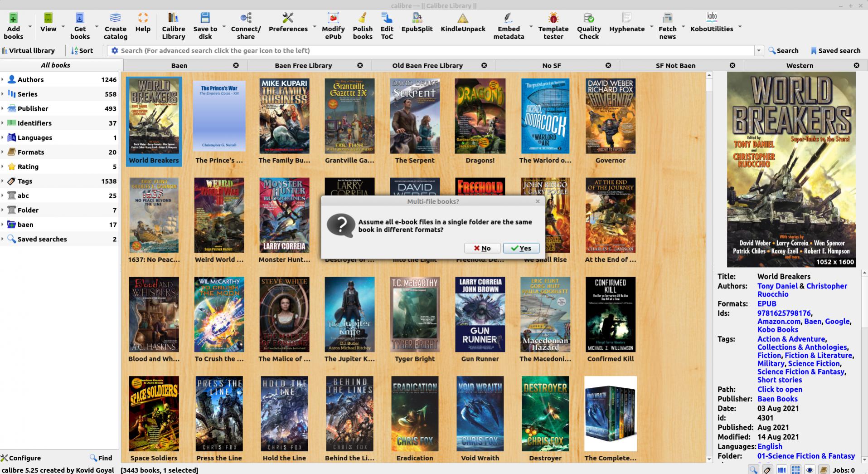
Task: Open the Sort menu
Action: coord(82,50)
